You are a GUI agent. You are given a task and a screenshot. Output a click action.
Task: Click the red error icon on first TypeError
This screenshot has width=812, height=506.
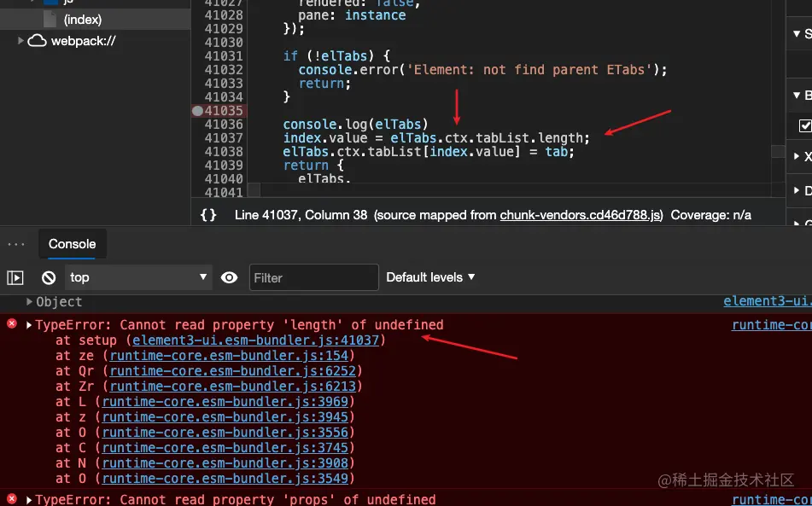9,324
